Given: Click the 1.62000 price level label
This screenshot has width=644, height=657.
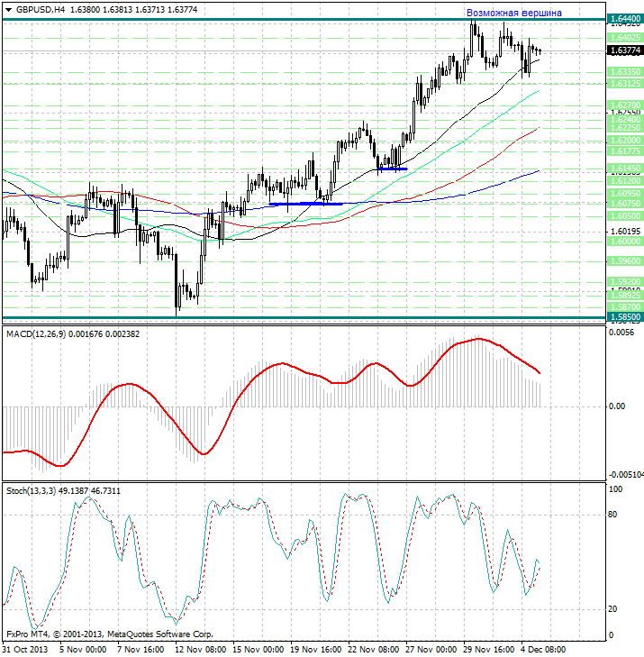Looking at the screenshot, I should pos(625,140).
